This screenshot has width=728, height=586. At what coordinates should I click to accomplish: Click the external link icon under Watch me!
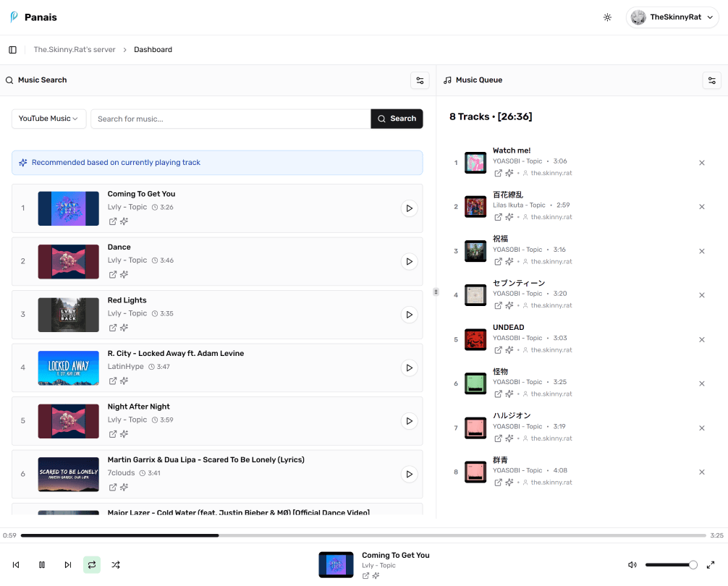[497, 172]
